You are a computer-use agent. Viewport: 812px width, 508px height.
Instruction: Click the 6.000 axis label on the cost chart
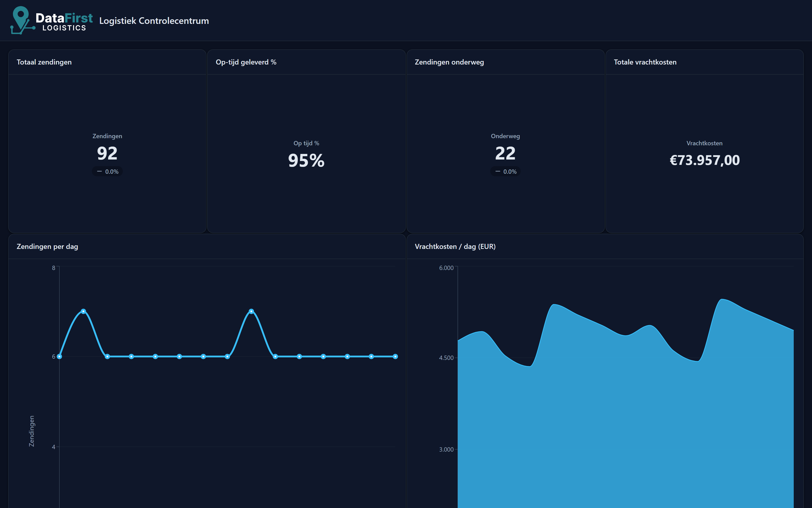446,268
